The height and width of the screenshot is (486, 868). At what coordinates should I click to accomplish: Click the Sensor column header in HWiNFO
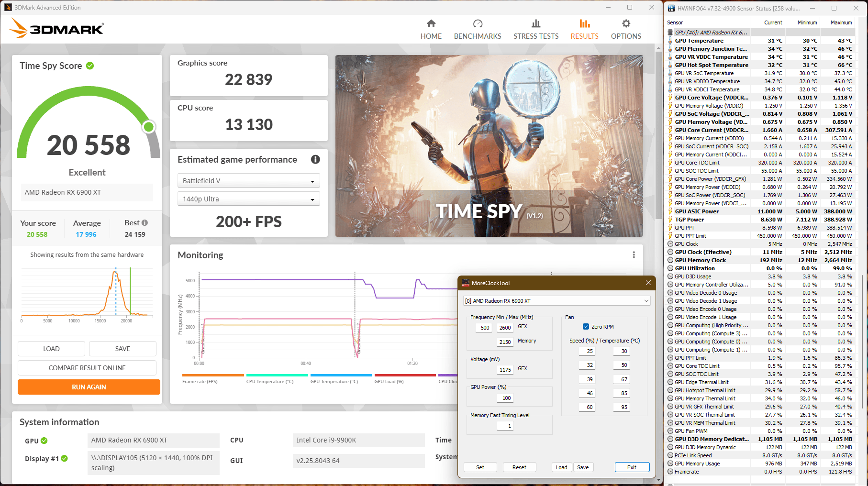click(x=707, y=22)
